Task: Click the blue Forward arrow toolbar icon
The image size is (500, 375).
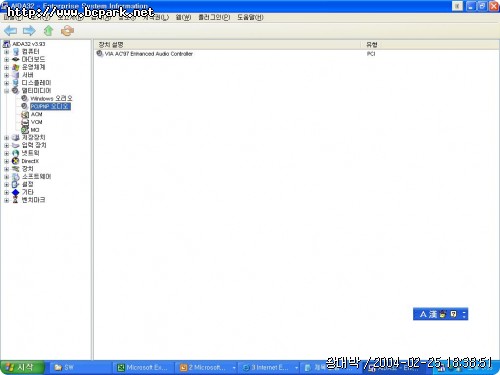Action: pos(29,31)
